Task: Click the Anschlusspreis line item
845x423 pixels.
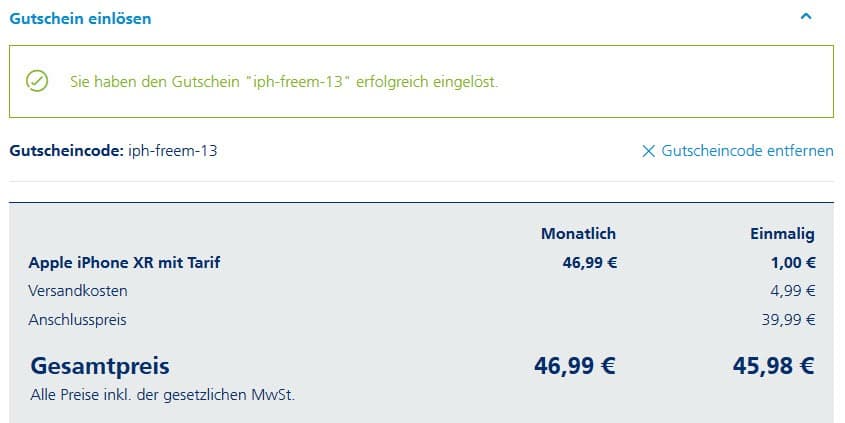Action: (x=78, y=320)
